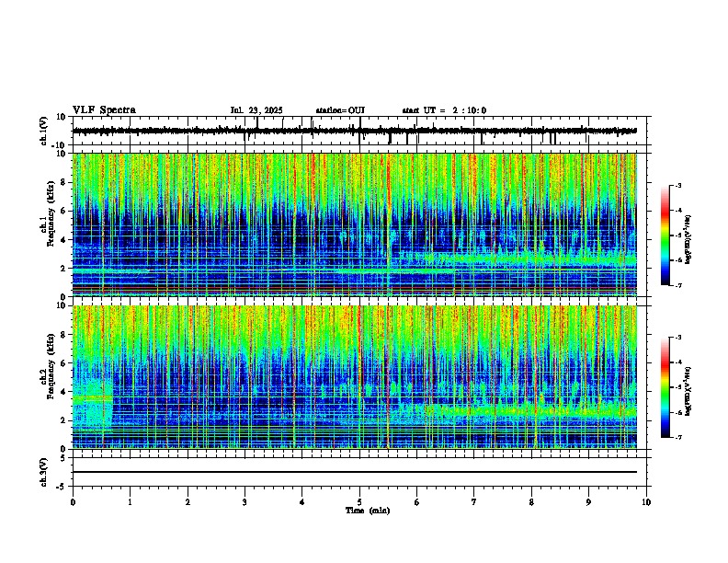
Task: Click the "4" kHz tick on ch.1 spectrogram axis
Action: [x=64, y=240]
